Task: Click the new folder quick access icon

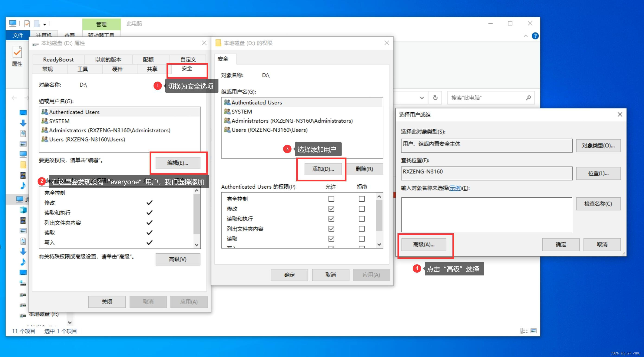Action: 37,24
